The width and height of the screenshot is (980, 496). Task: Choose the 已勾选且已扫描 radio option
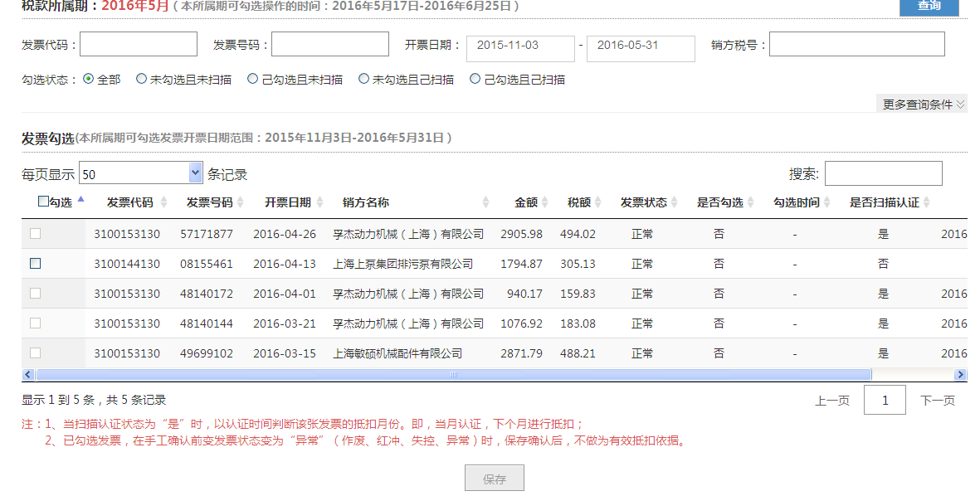(x=475, y=80)
